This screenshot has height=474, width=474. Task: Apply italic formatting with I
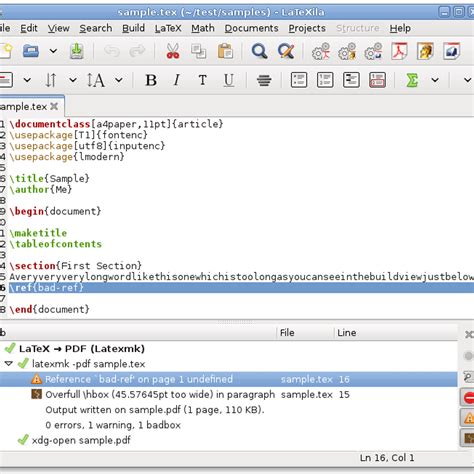pos(177,80)
